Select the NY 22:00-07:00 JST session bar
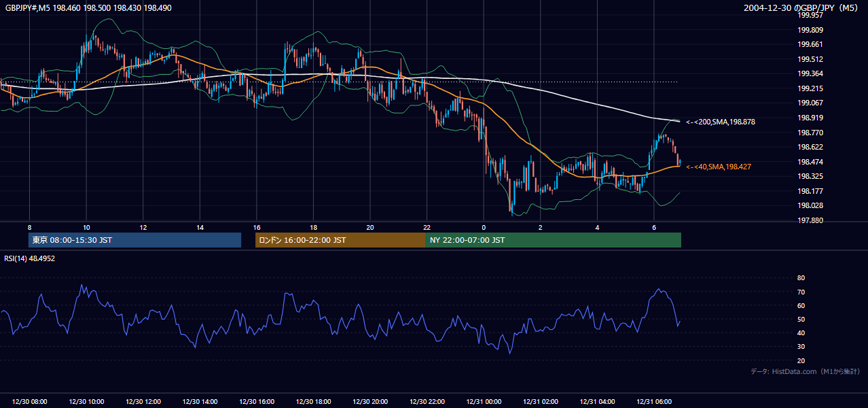This screenshot has width=868, height=408. pos(554,240)
